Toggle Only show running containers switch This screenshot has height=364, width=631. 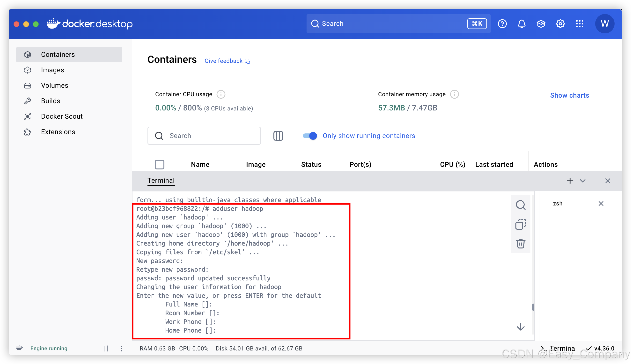point(309,136)
